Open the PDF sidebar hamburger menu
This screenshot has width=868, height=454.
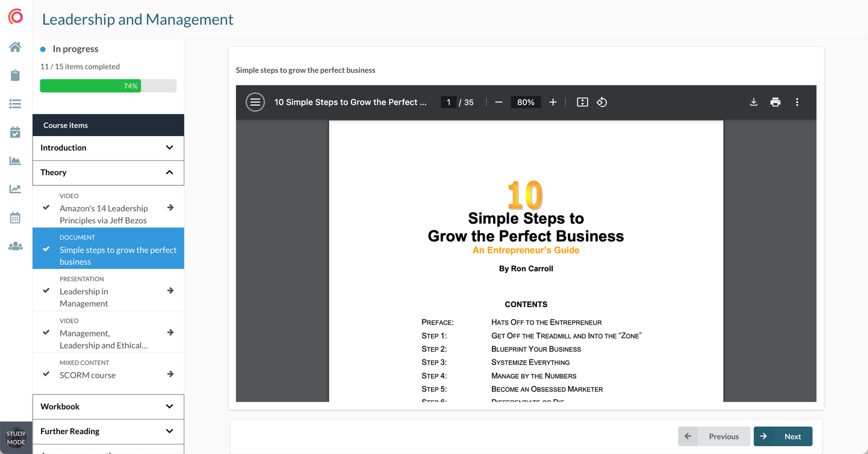(x=255, y=102)
